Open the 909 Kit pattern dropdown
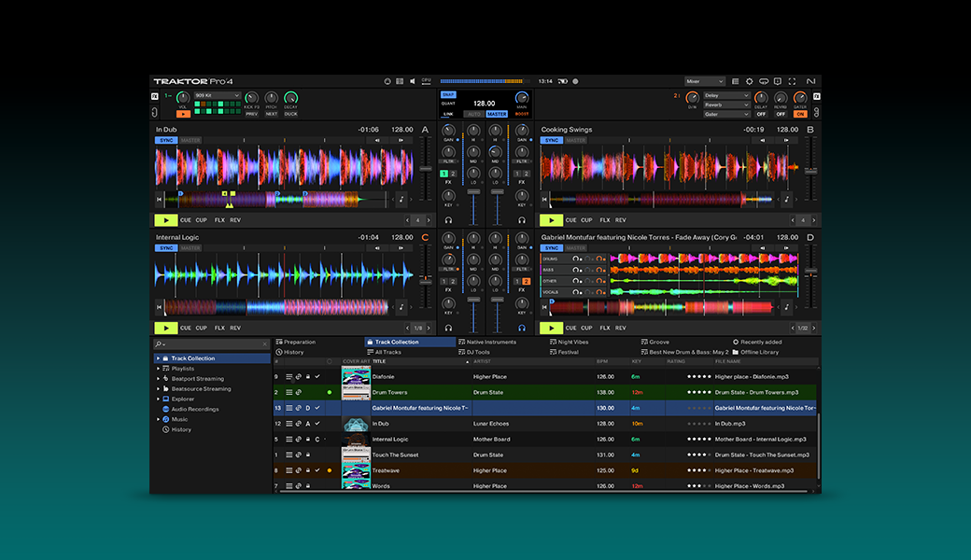The width and height of the screenshot is (971, 560). click(x=218, y=95)
